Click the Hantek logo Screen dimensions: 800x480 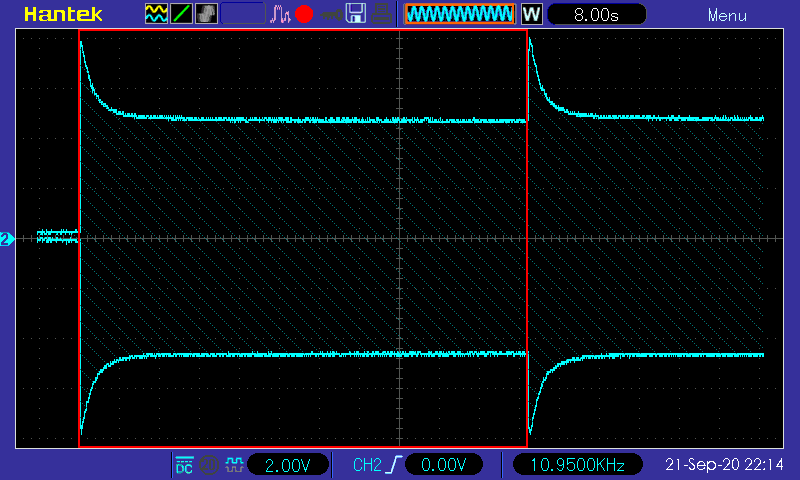(63, 14)
